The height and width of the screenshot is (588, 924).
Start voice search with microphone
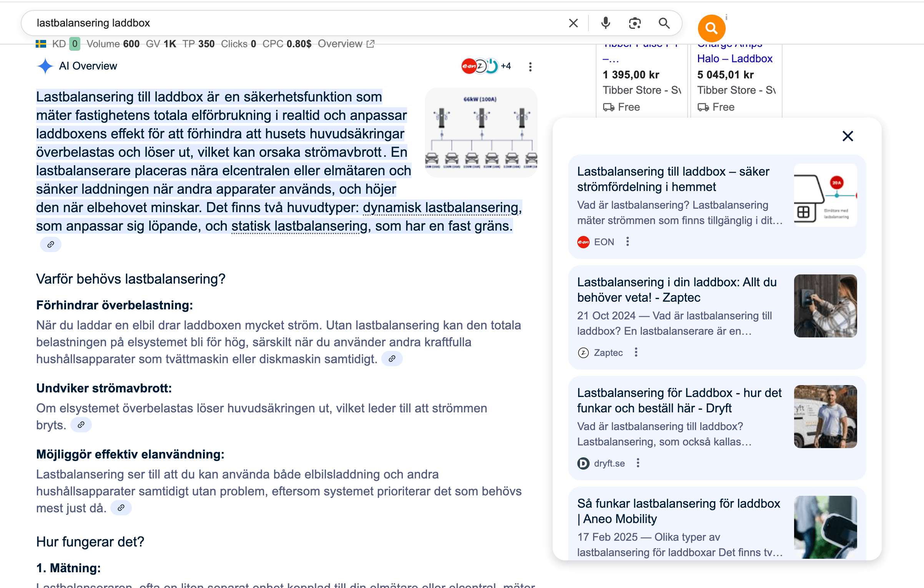coord(606,23)
